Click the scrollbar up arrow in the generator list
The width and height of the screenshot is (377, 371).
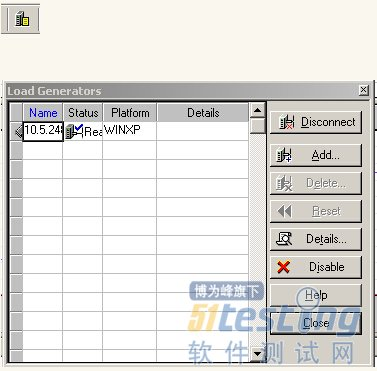tap(257, 110)
